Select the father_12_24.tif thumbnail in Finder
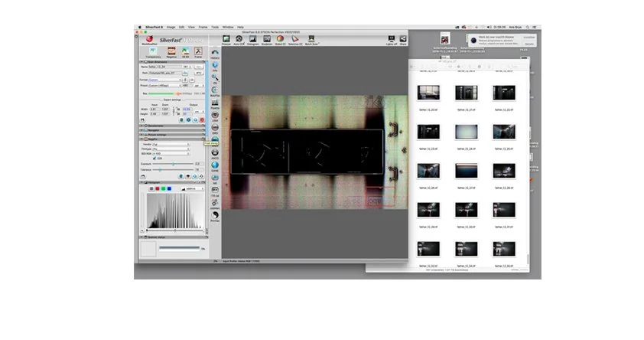This screenshot has width=644, height=340. point(466,132)
